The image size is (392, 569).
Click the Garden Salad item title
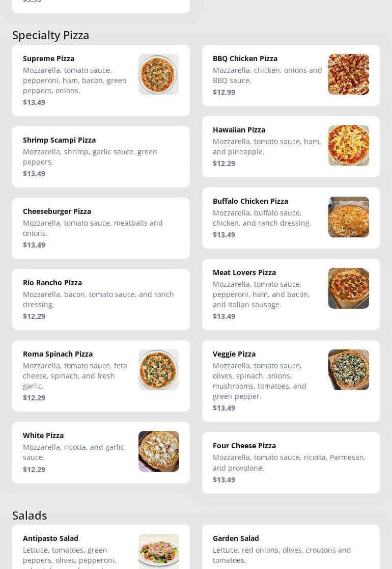tap(236, 538)
